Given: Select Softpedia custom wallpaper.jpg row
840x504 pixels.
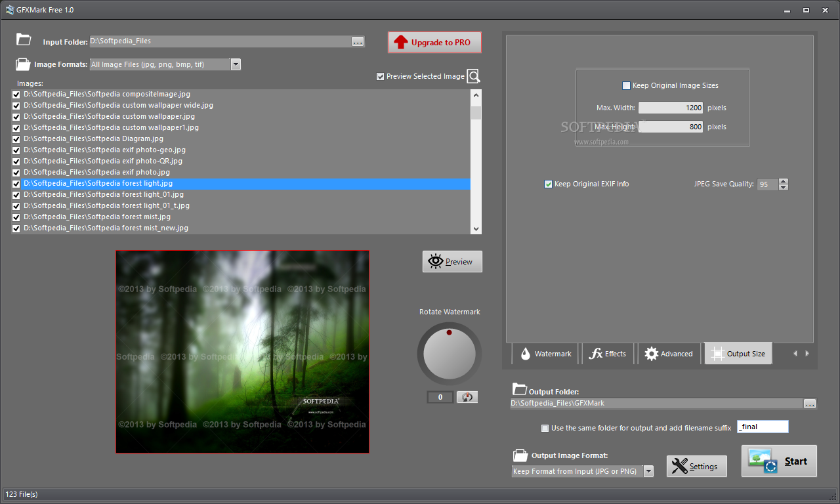Looking at the screenshot, I should pos(246,117).
